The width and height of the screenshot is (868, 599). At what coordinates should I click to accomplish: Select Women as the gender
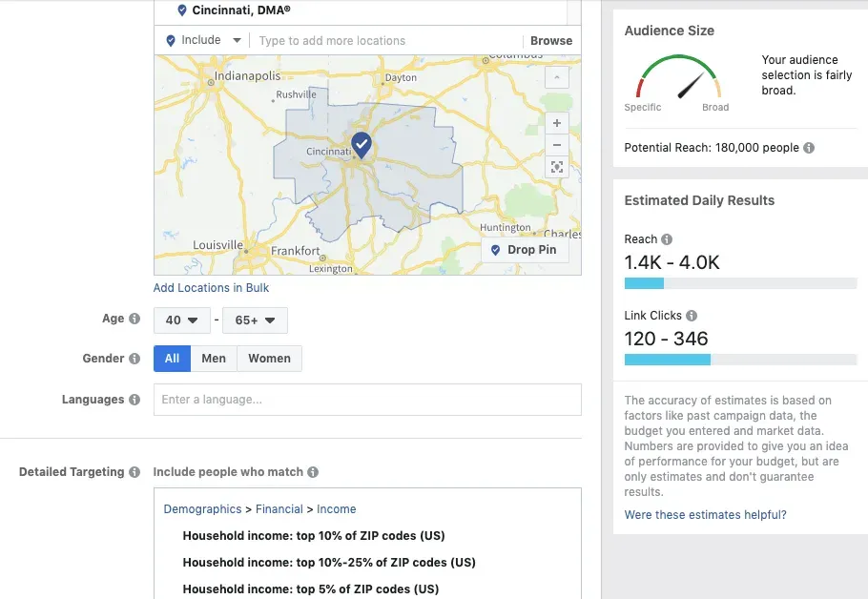click(x=269, y=359)
